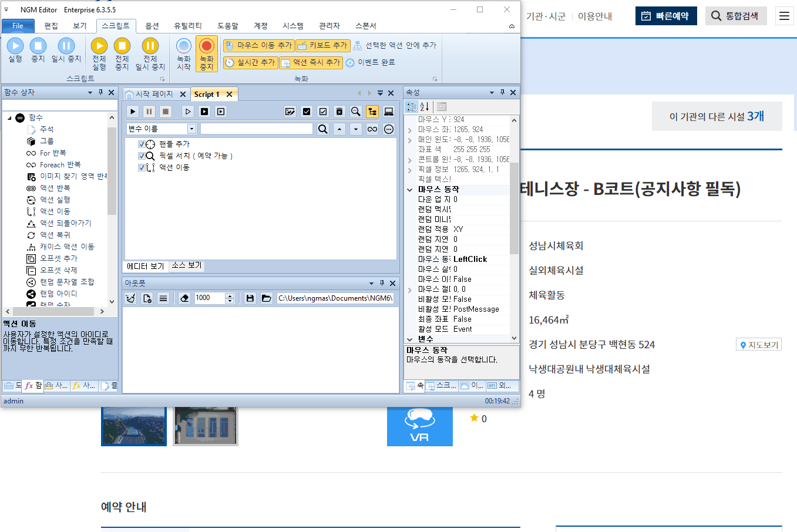Switch to the 소스 보기 tab
This screenshot has height=532, width=797.
tap(187, 266)
